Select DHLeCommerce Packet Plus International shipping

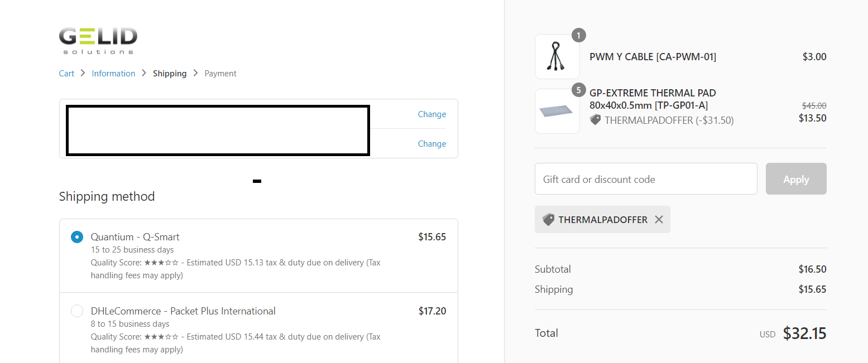77,311
